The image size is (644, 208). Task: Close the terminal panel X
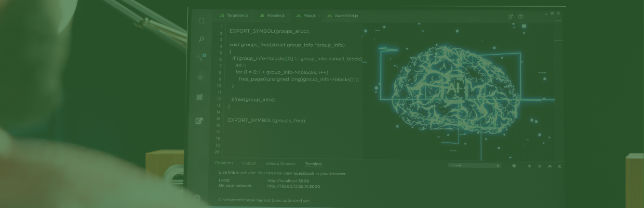pyautogui.click(x=559, y=166)
